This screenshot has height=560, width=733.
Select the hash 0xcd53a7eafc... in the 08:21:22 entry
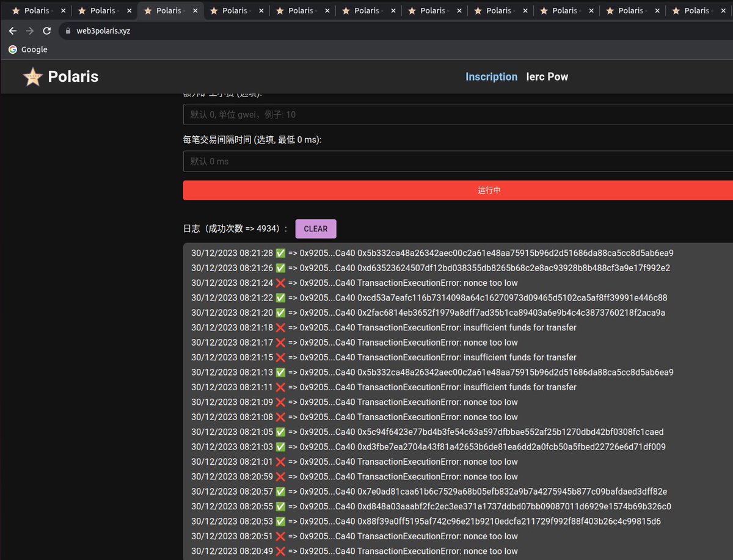tap(512, 298)
